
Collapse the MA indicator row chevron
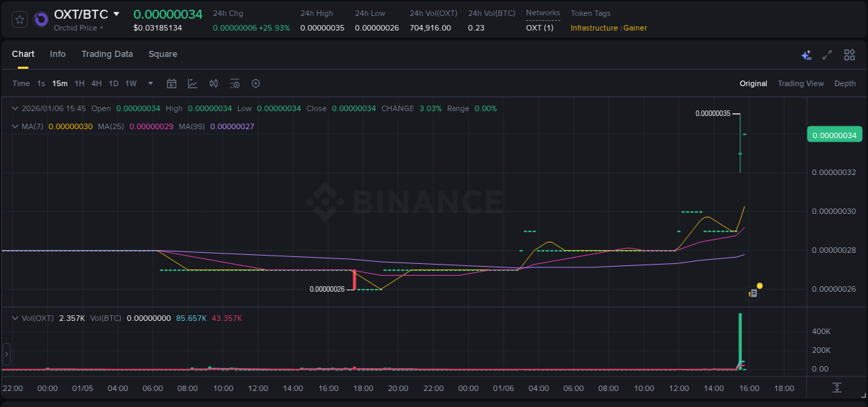pos(14,126)
